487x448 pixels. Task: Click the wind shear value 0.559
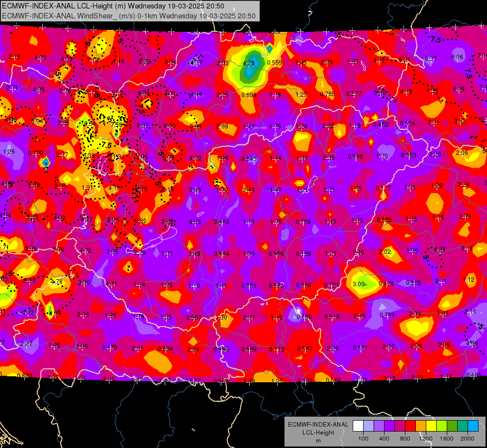(275, 63)
